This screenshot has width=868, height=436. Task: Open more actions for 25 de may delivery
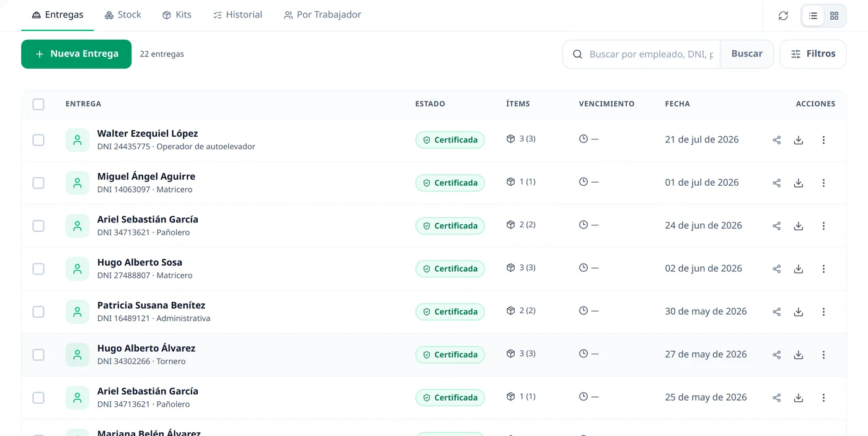(823, 398)
